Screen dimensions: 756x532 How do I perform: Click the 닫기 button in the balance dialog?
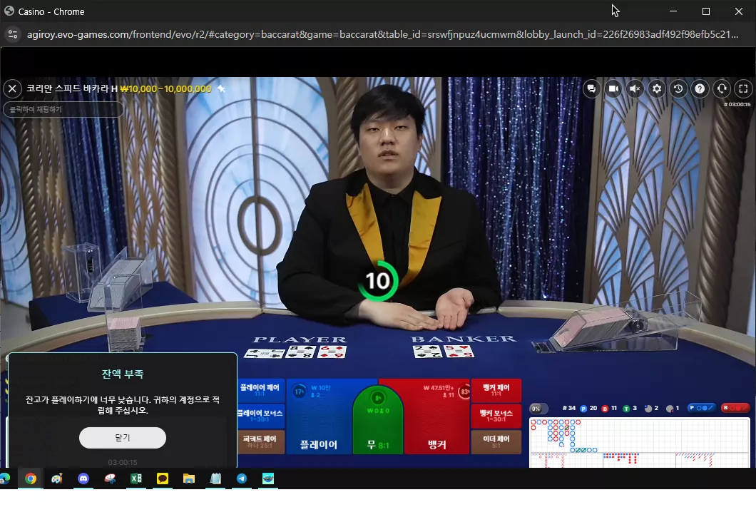point(123,438)
